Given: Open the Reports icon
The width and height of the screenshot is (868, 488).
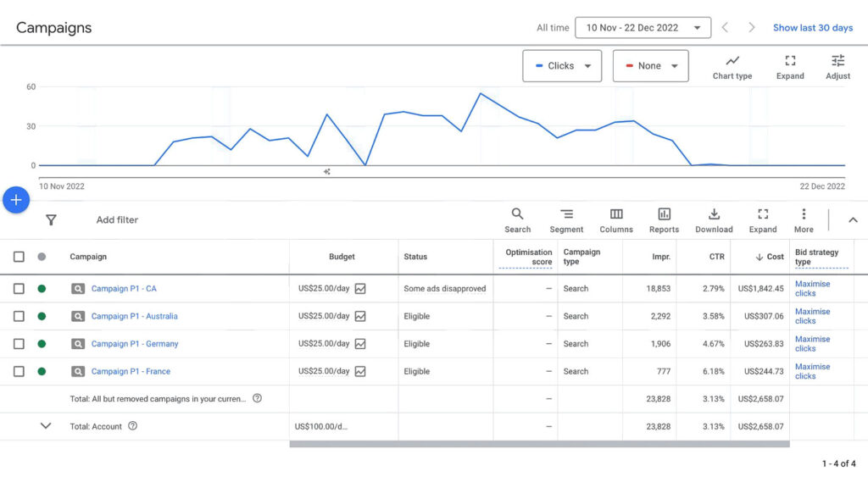Looking at the screenshot, I should [x=664, y=213].
